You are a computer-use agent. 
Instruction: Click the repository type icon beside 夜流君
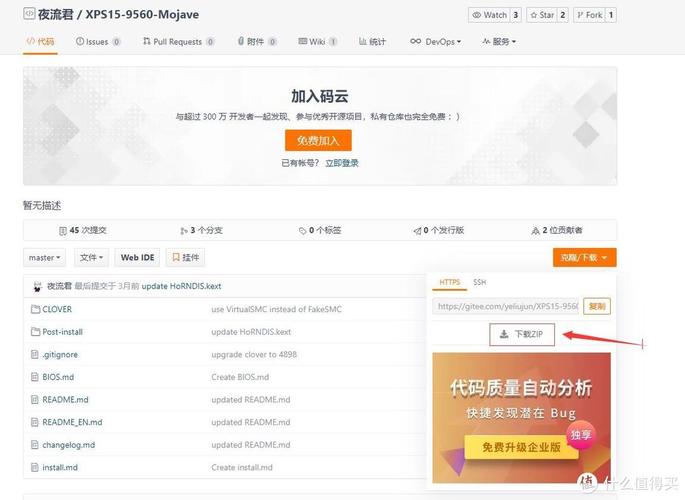click(x=29, y=14)
